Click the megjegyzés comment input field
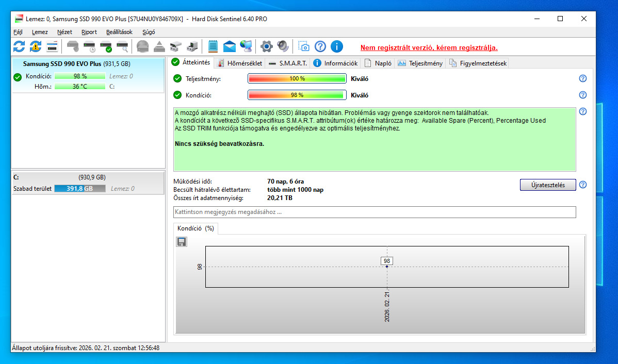 375,212
